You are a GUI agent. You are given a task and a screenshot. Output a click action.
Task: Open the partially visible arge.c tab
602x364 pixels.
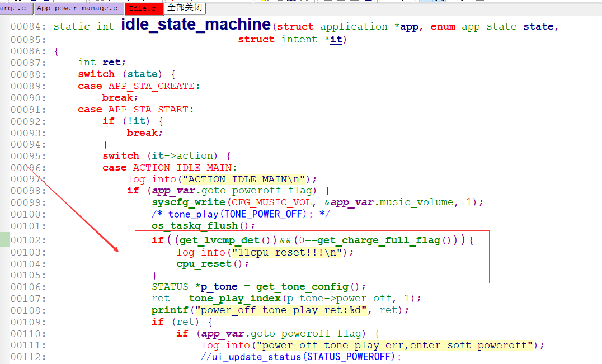(x=15, y=8)
